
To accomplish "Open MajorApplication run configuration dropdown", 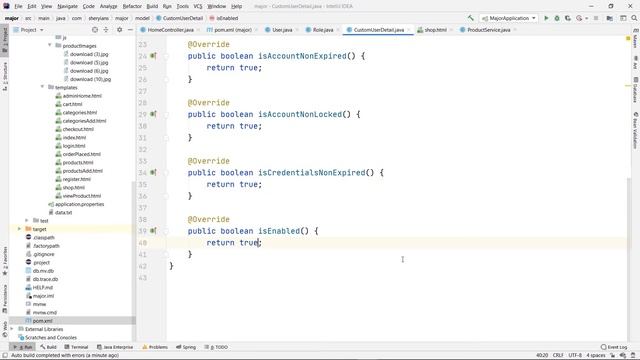I will point(509,18).
